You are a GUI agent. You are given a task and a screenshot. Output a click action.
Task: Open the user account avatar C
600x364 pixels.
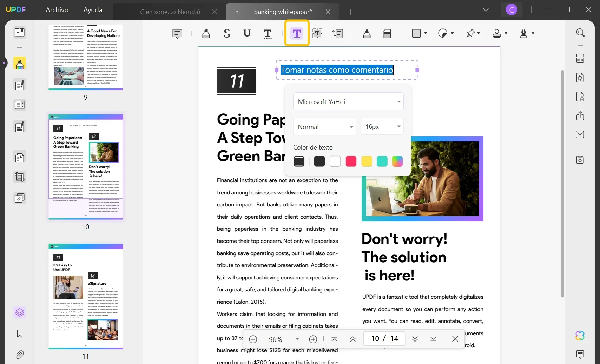(x=512, y=10)
